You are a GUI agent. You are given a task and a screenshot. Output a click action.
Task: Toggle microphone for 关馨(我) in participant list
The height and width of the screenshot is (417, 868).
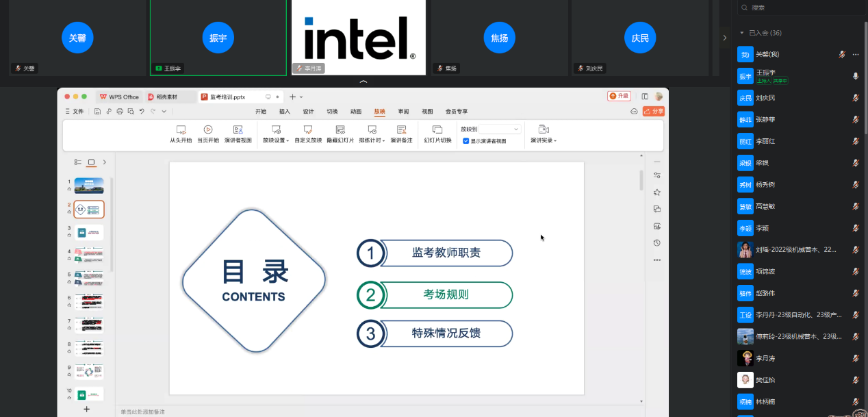pyautogui.click(x=843, y=54)
